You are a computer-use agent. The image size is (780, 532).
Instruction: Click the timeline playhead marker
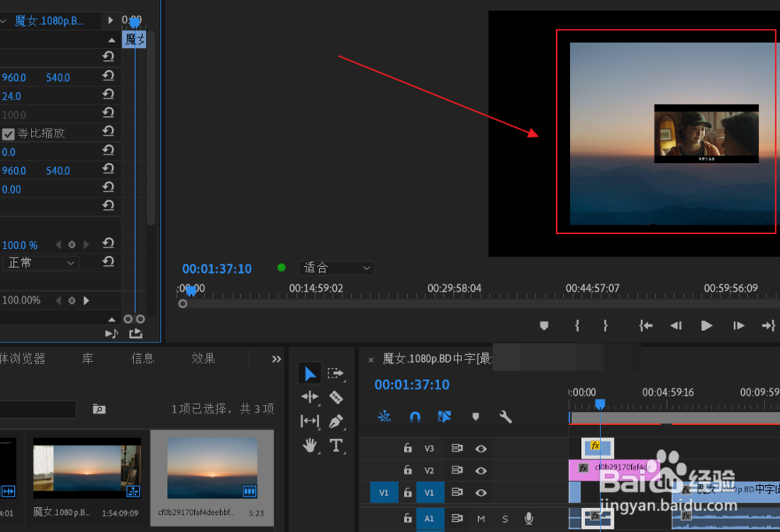click(600, 403)
